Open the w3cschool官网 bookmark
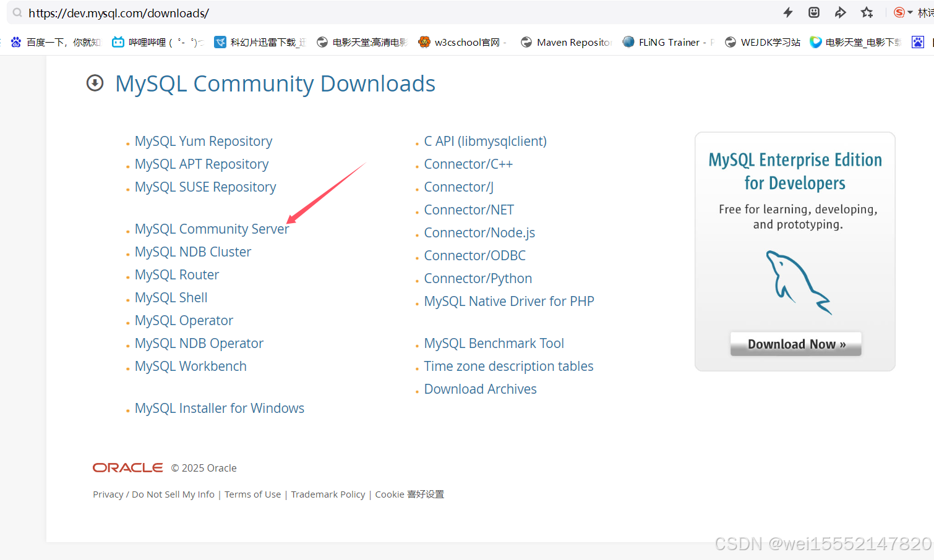This screenshot has height=560, width=934. click(x=463, y=42)
